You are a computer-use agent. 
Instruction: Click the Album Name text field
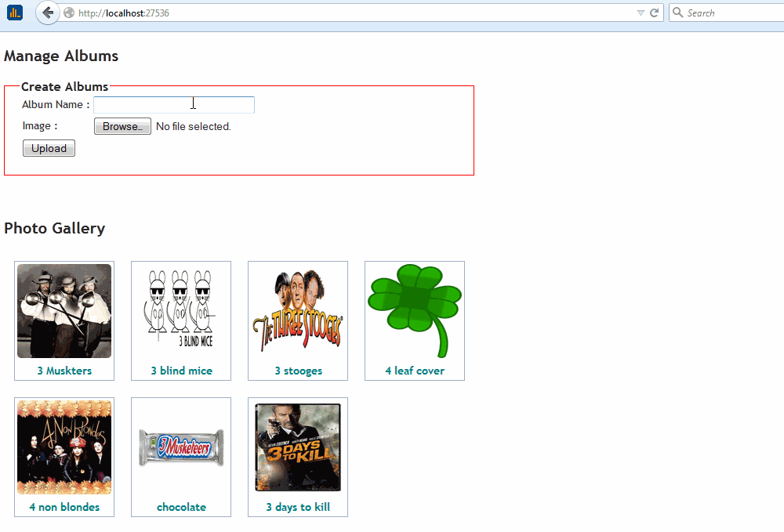[x=174, y=105]
